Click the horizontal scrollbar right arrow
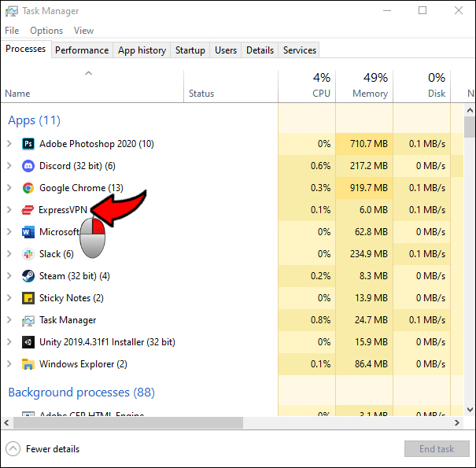 pos(457,423)
